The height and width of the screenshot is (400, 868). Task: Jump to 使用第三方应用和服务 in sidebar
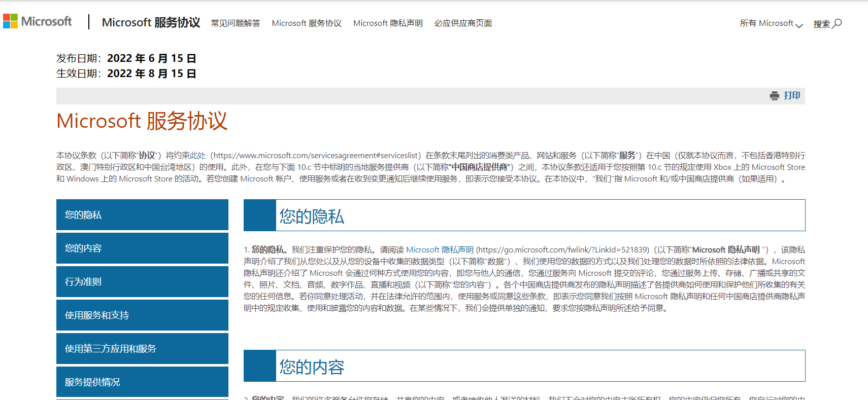[142, 348]
